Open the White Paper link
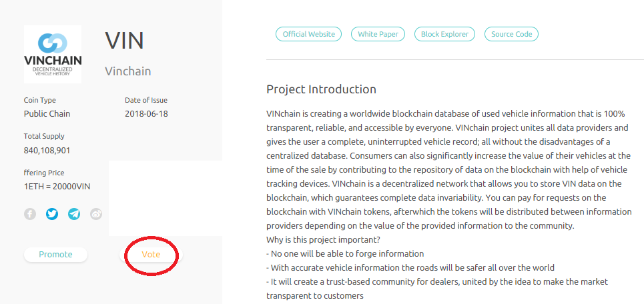644x304 pixels. pyautogui.click(x=378, y=34)
